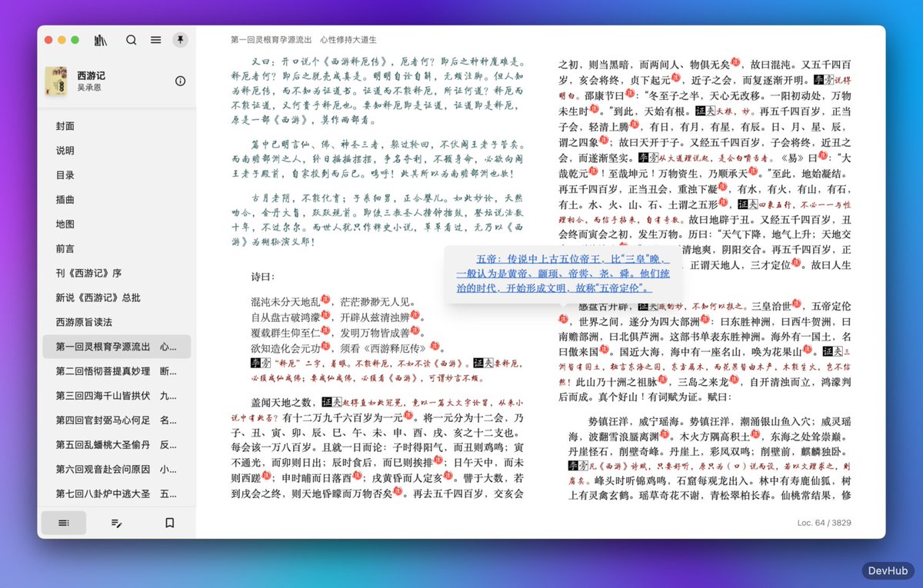Switch to bookmarks tab at sidebar bottom
Viewport: 923px width, 588px height.
(x=169, y=523)
